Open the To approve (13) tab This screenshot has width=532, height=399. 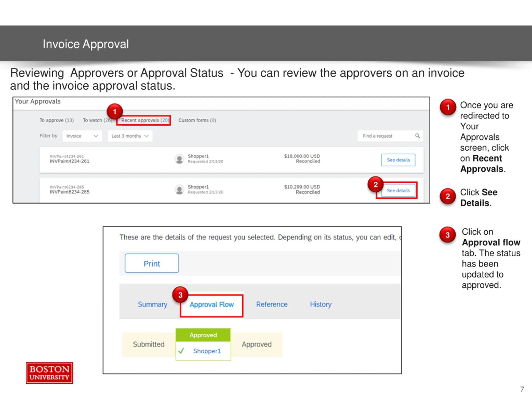click(57, 120)
